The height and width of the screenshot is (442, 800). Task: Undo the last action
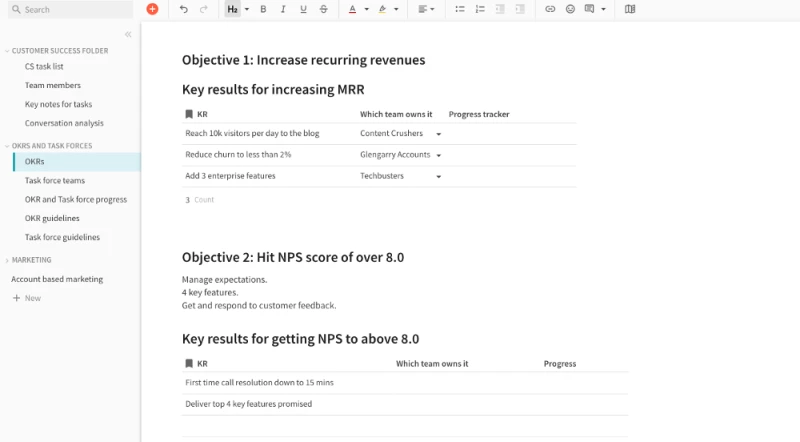click(183, 9)
